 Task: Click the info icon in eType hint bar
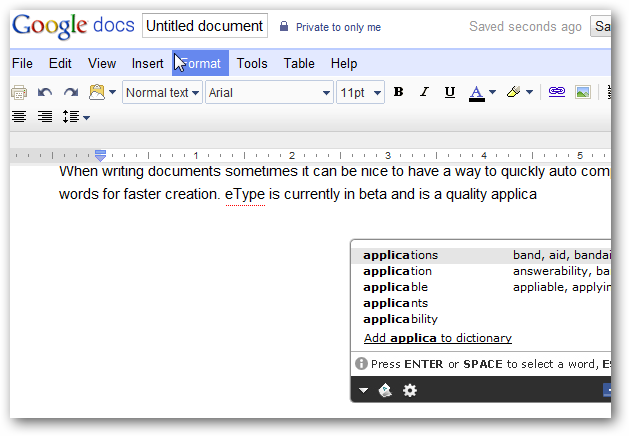[x=361, y=363]
